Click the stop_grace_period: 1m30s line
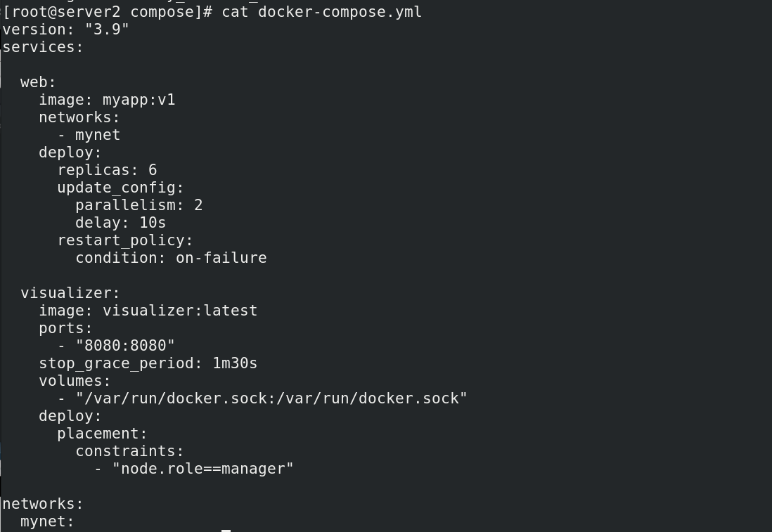This screenshot has height=532, width=772. (x=148, y=363)
